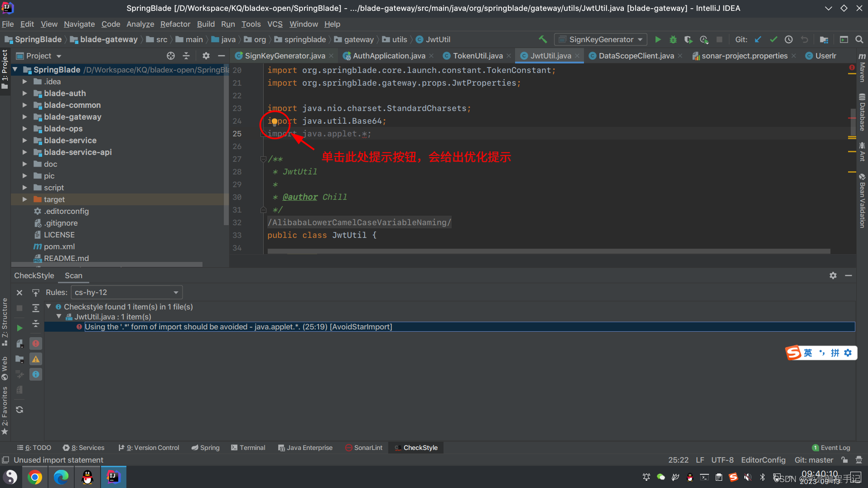Image resolution: width=868 pixels, height=488 pixels.
Task: Click the intention light bulb on line 24
Action: coord(274,122)
